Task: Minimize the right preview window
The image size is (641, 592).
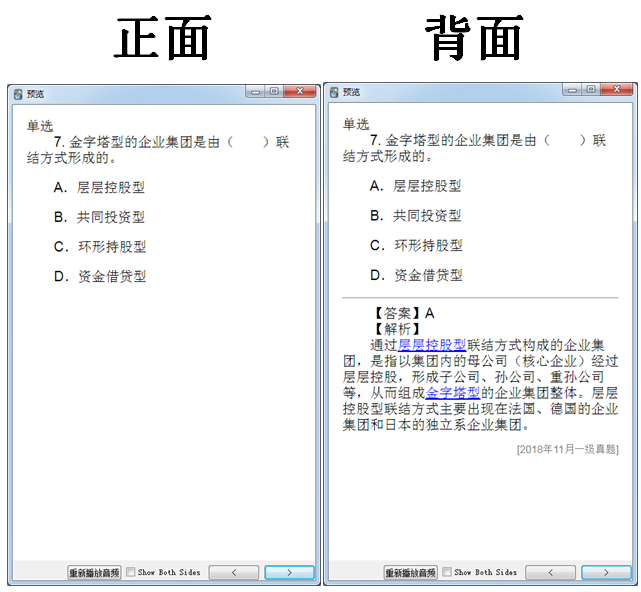Action: point(572,90)
